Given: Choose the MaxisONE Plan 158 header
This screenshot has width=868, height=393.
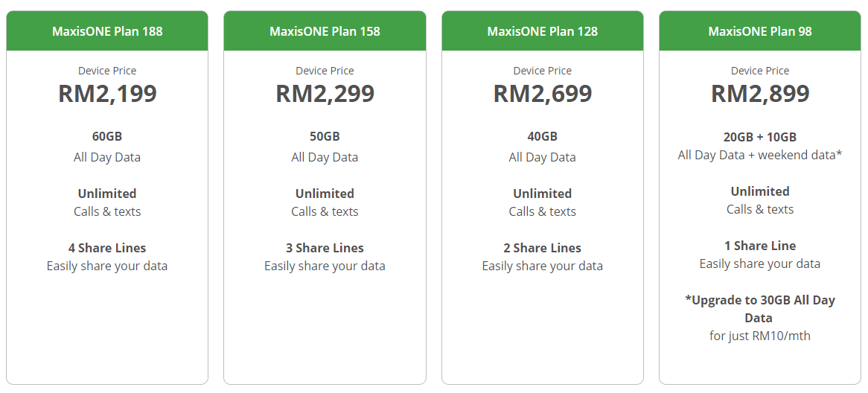Looking at the screenshot, I should [325, 31].
